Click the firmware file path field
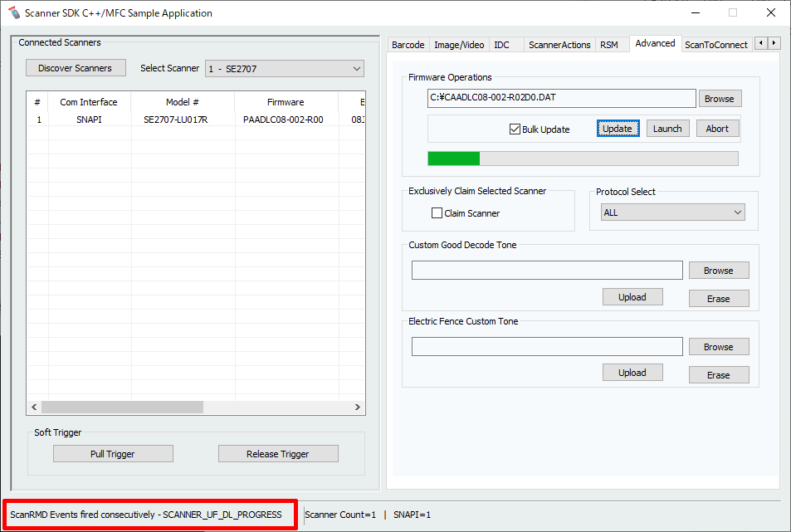791x532 pixels. (561, 98)
